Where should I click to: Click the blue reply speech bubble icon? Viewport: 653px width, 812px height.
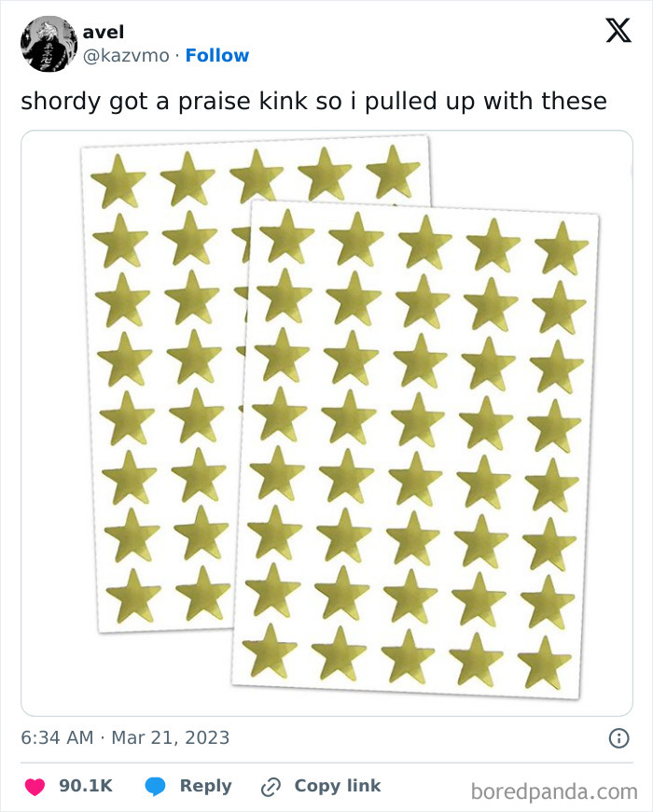tap(155, 786)
